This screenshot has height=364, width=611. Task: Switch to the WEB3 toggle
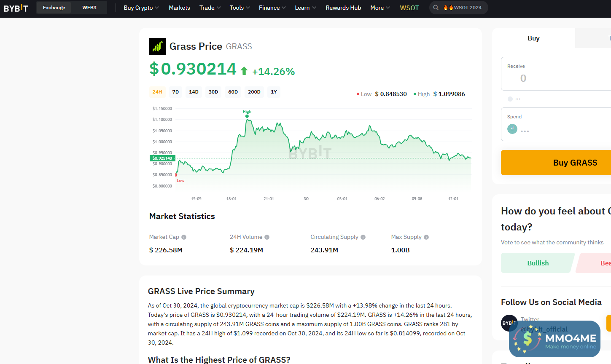coord(89,8)
